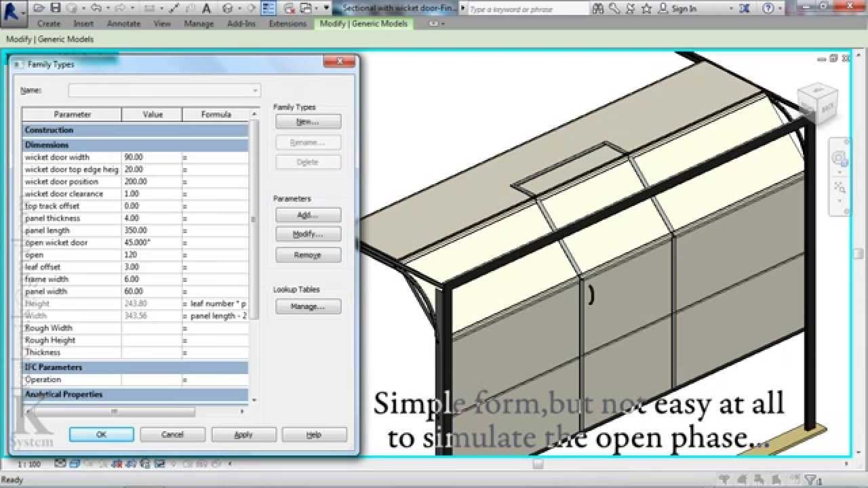The image size is (868, 488).
Task: Click the IFC Parameters group header
Action: 136,367
